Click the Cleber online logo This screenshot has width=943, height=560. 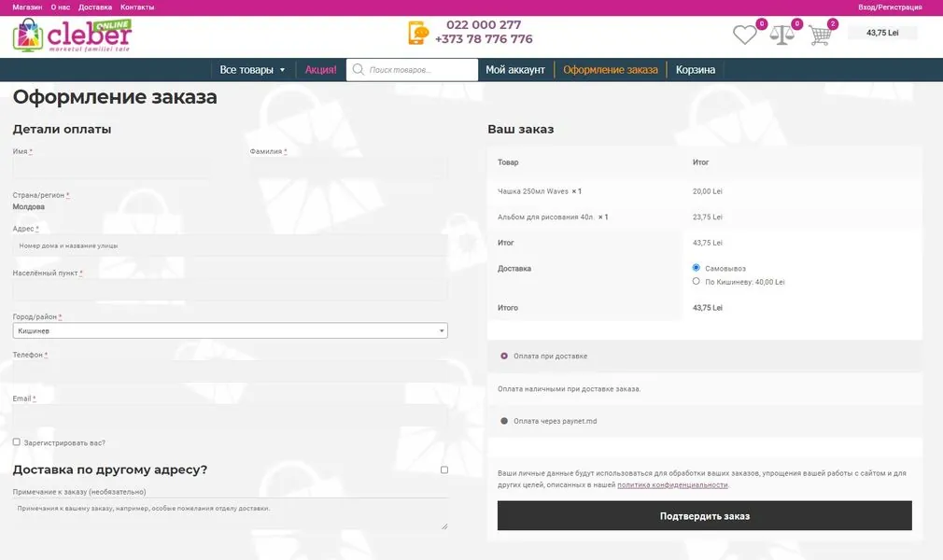click(x=72, y=35)
